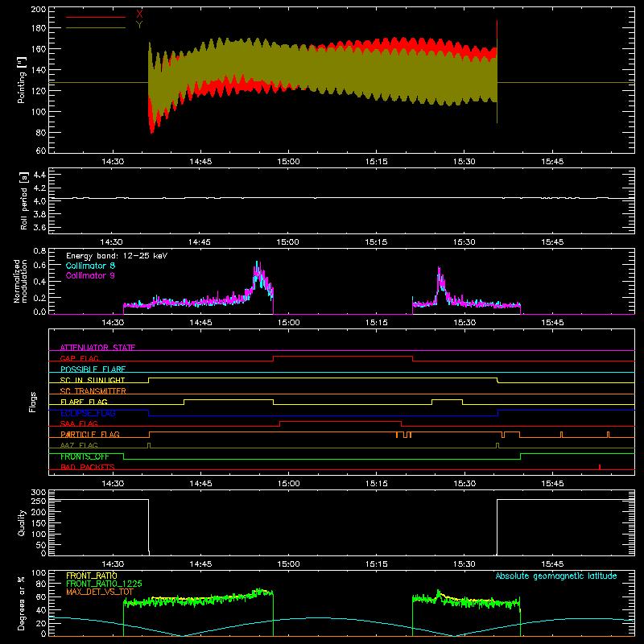This screenshot has width=644, height=644.
Task: Click the Normalized modulation axis title
Action: coord(21,281)
